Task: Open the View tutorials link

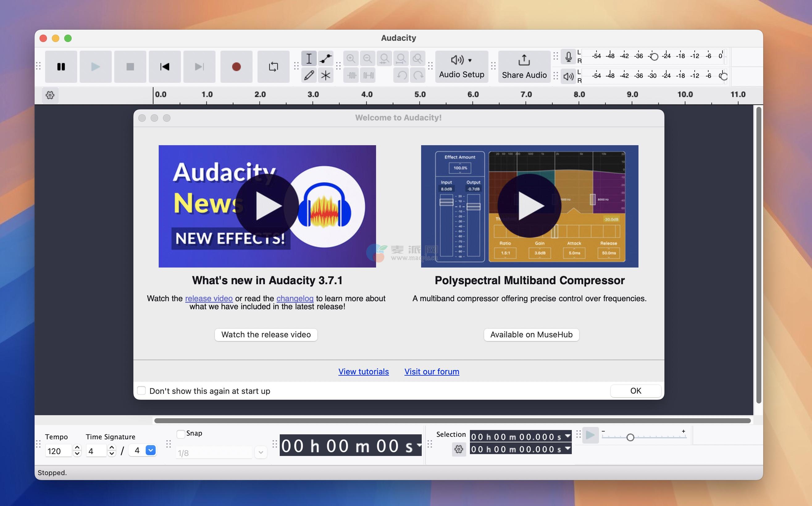Action: pos(363,371)
